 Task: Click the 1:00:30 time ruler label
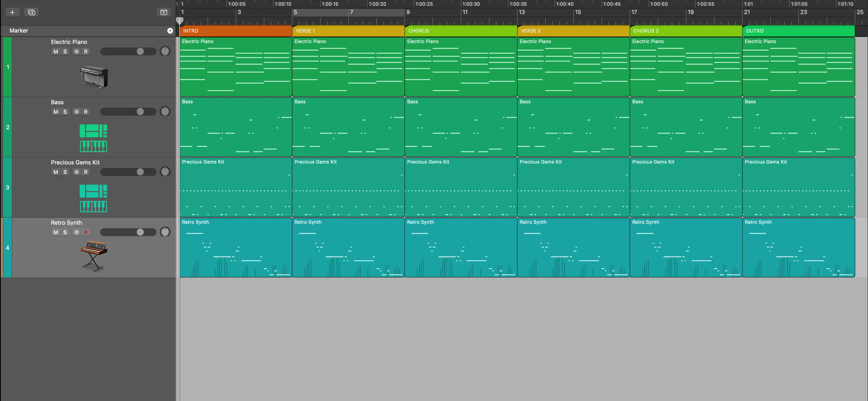point(471,4)
